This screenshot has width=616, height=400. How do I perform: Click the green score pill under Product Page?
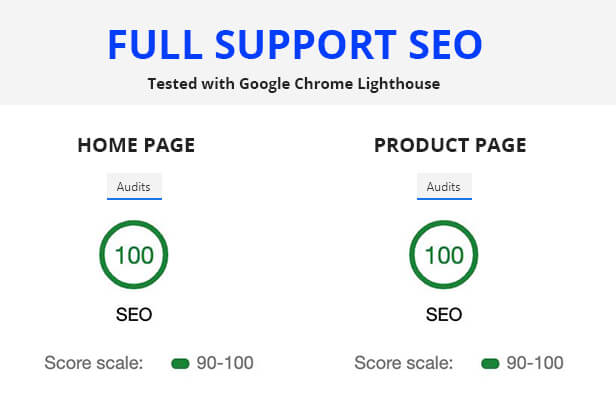click(x=490, y=363)
